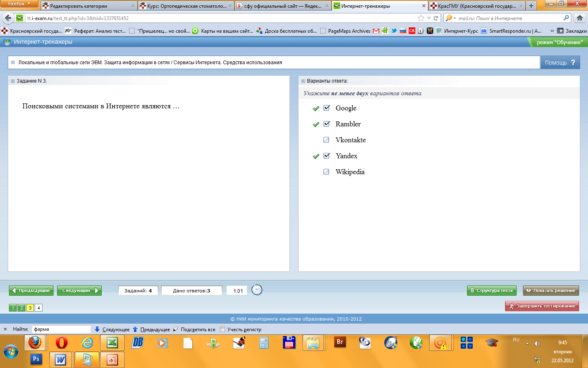
Task: Open the Gmail bookmark icon
Action: tap(376, 31)
